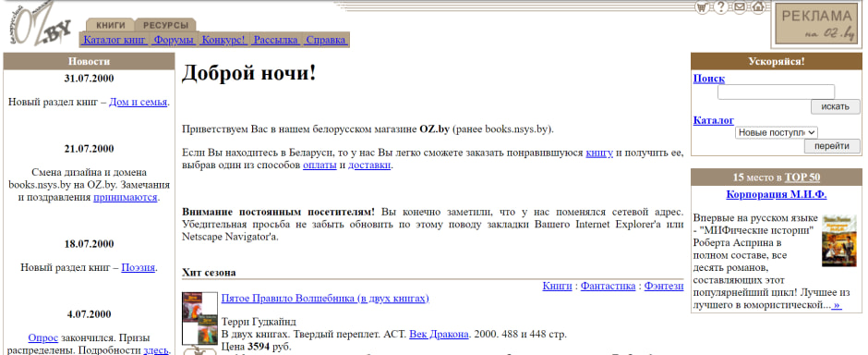The image size is (868, 355).
Task: Click the МИФические истории book cover image
Action: pyautogui.click(x=838, y=240)
